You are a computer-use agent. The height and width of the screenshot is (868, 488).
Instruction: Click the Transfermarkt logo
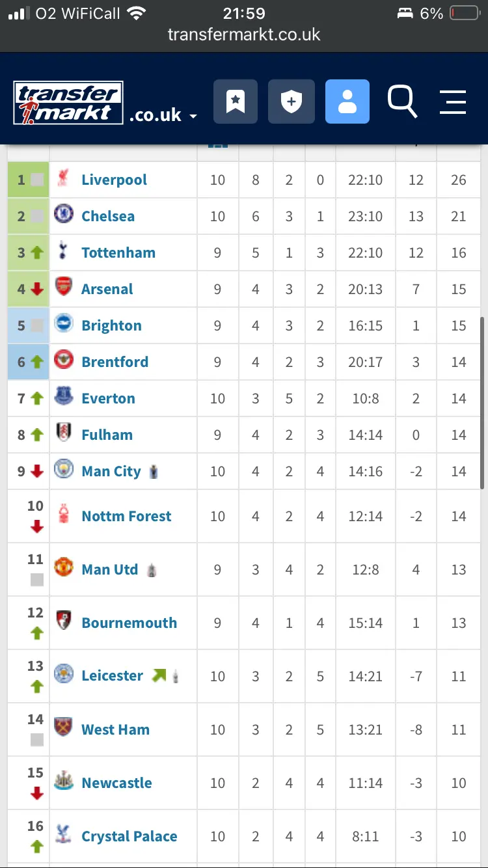click(x=68, y=103)
